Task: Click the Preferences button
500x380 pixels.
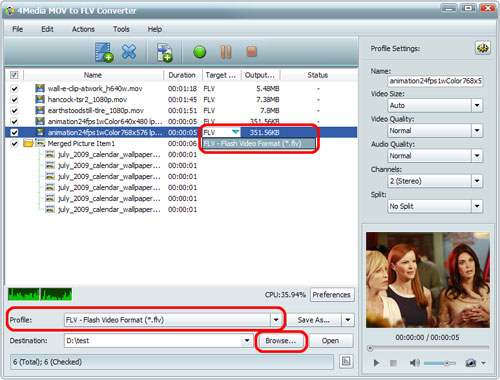Action: (x=332, y=295)
